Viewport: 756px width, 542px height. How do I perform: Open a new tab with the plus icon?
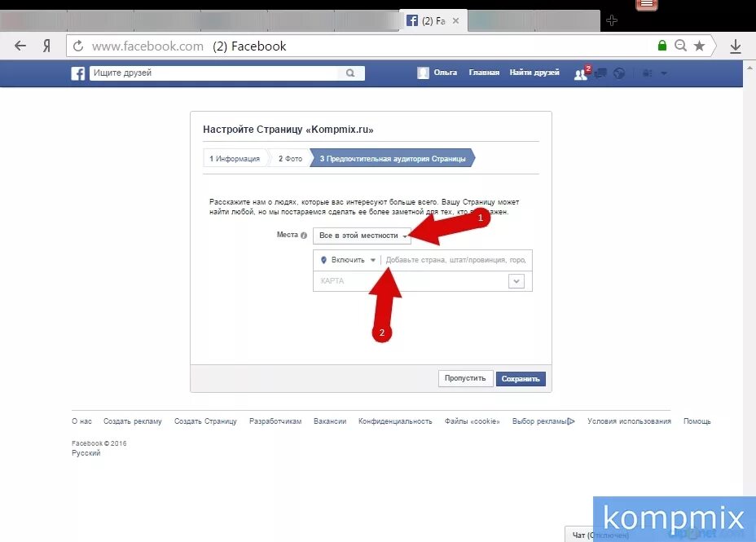tap(611, 20)
